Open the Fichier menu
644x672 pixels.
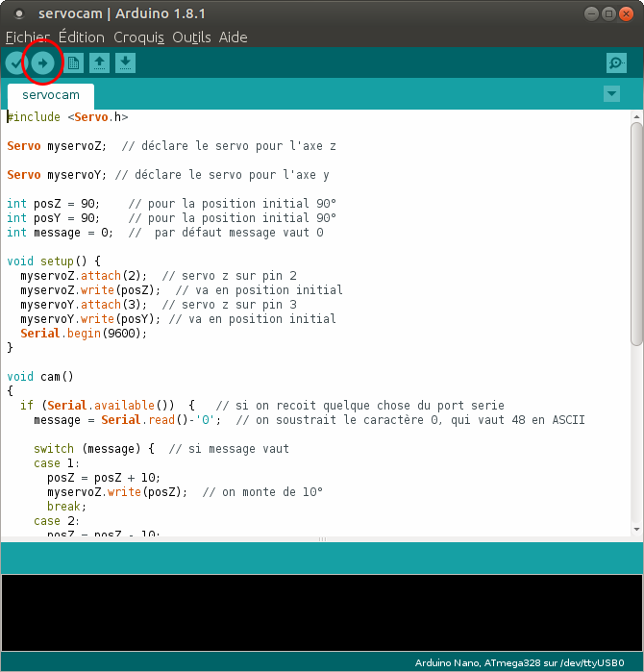coord(27,37)
